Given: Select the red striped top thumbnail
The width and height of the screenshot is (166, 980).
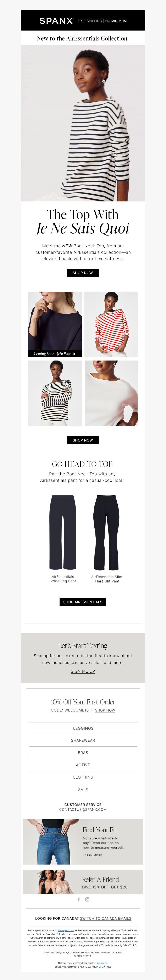Looking at the screenshot, I should coord(111,325).
